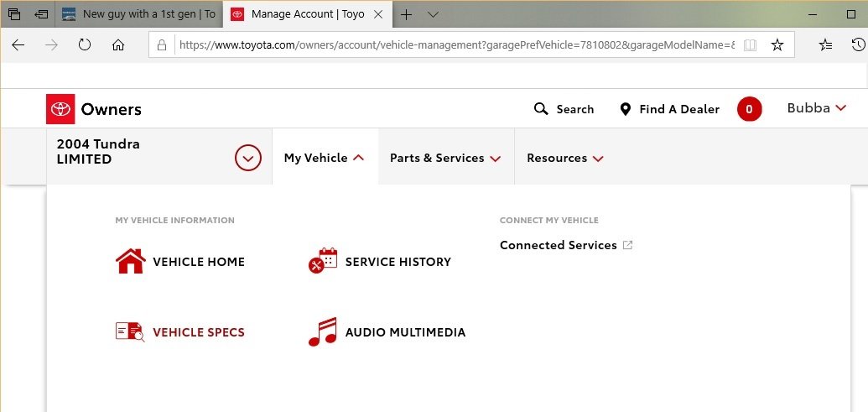The width and height of the screenshot is (868, 412).
Task: Click the Service History calendar icon
Action: point(323,260)
